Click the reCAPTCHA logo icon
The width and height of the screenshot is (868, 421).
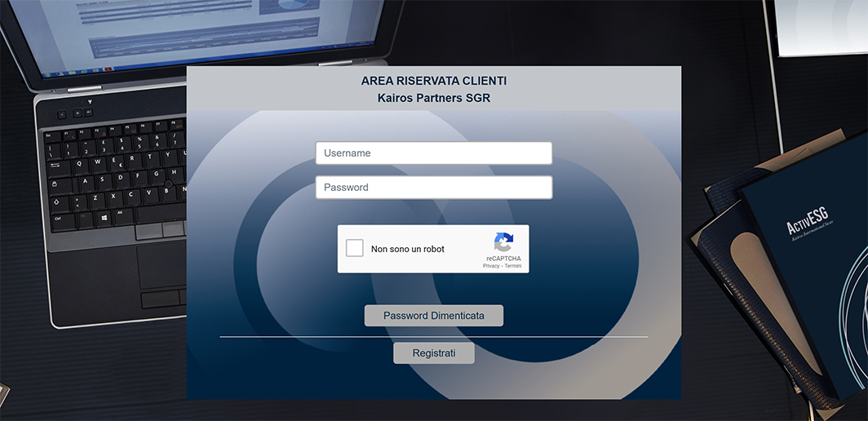tap(504, 242)
